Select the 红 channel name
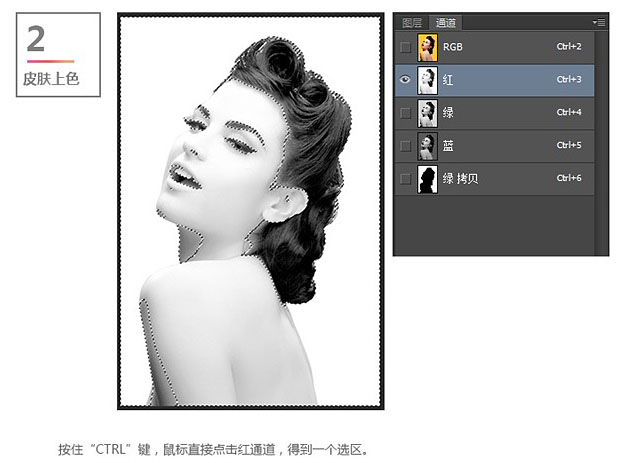The height and width of the screenshot is (463, 620). [x=448, y=80]
